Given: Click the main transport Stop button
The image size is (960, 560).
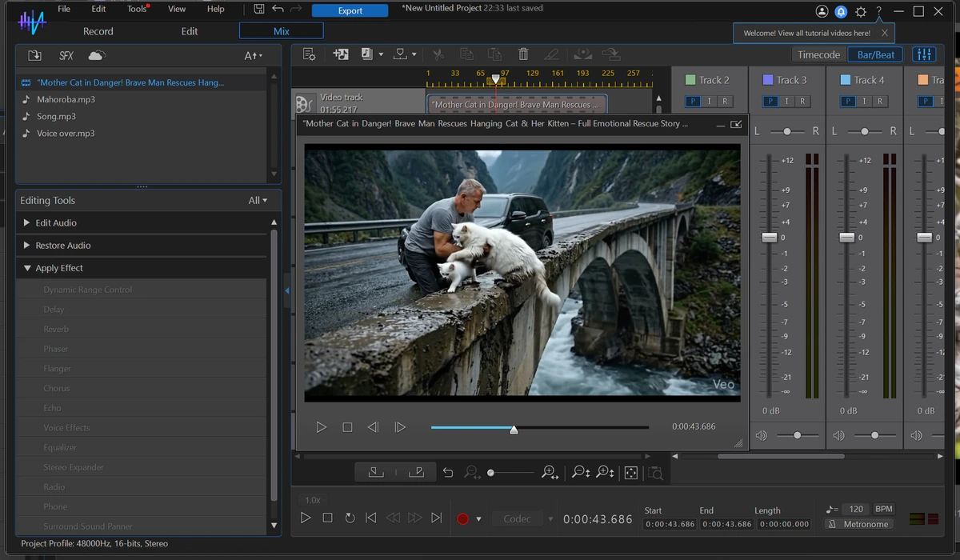Looking at the screenshot, I should coord(327,518).
